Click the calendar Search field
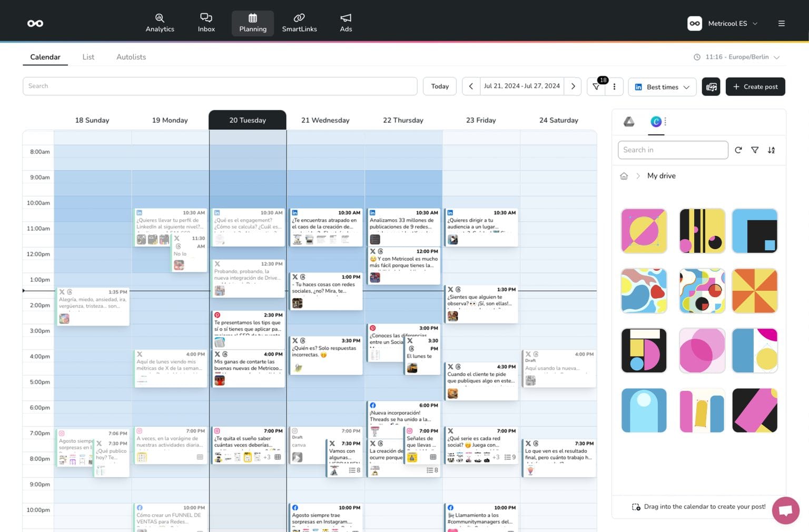The height and width of the screenshot is (532, 809). coord(220,86)
